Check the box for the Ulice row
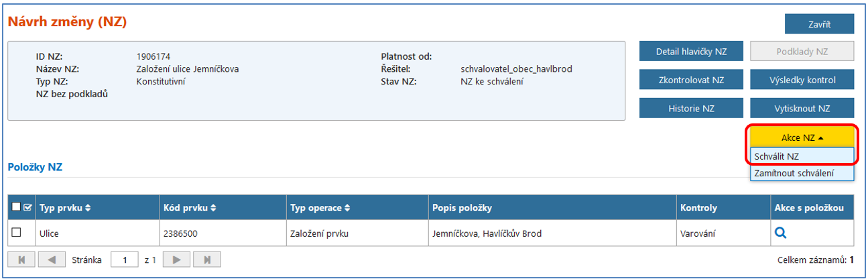The width and height of the screenshot is (868, 279). click(17, 233)
